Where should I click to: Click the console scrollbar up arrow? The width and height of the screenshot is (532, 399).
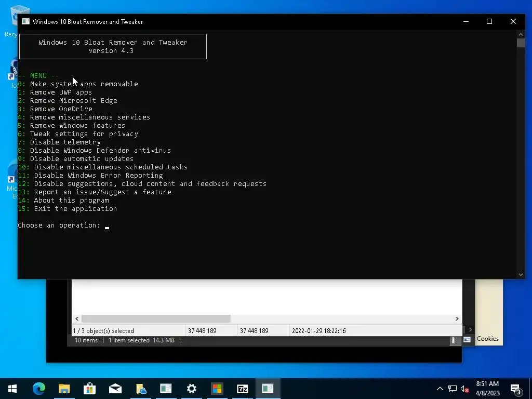521,34
